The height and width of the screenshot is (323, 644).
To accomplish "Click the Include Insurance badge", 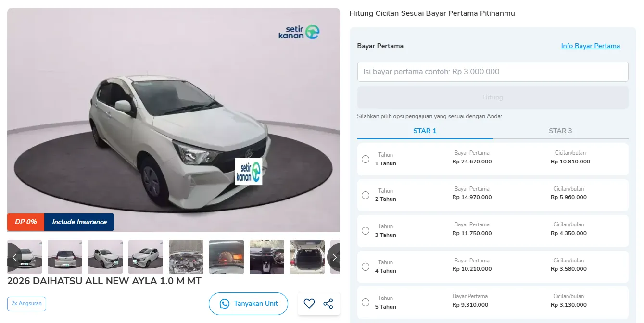I will (x=79, y=222).
